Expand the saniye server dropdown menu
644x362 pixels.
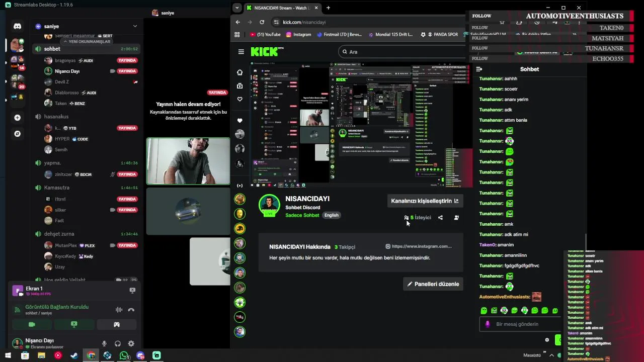tap(135, 26)
